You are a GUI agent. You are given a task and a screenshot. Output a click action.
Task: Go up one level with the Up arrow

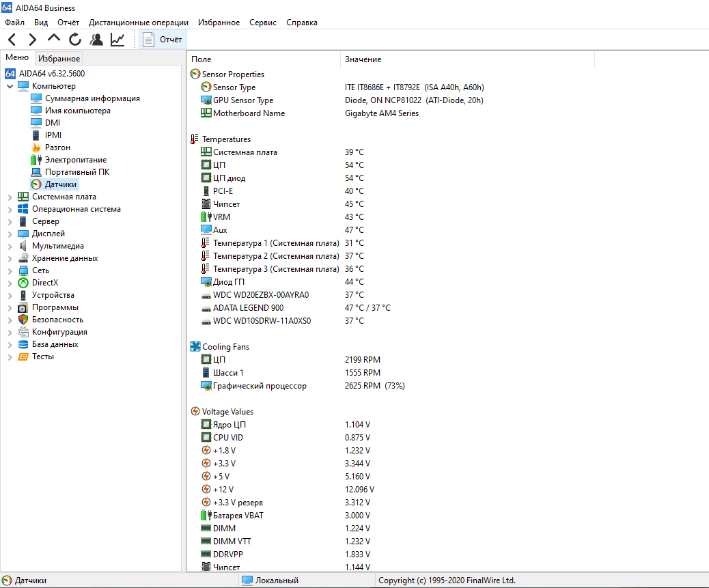[x=54, y=39]
